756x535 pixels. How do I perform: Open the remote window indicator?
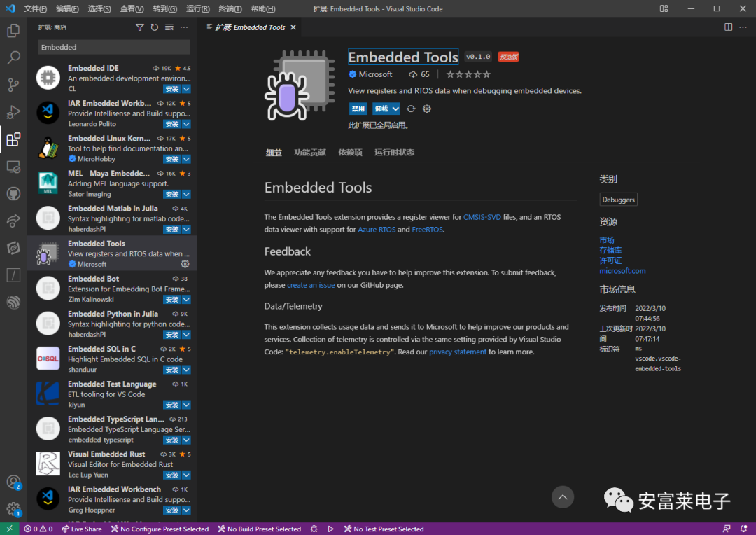(10, 529)
